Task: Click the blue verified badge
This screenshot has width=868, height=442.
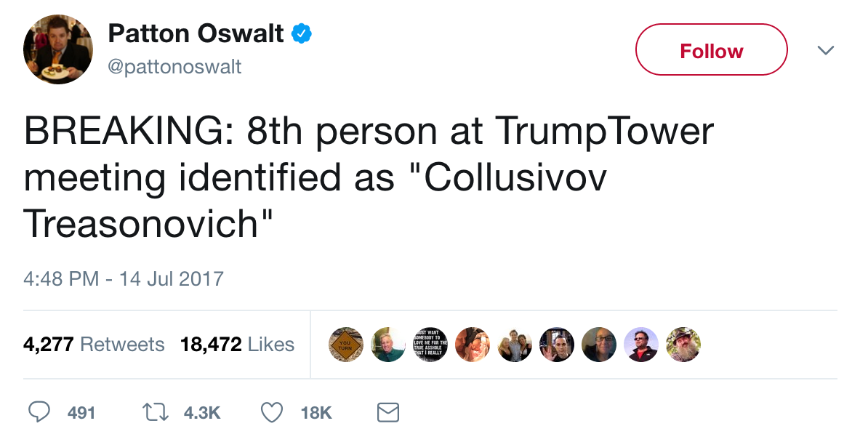Action: (302, 33)
